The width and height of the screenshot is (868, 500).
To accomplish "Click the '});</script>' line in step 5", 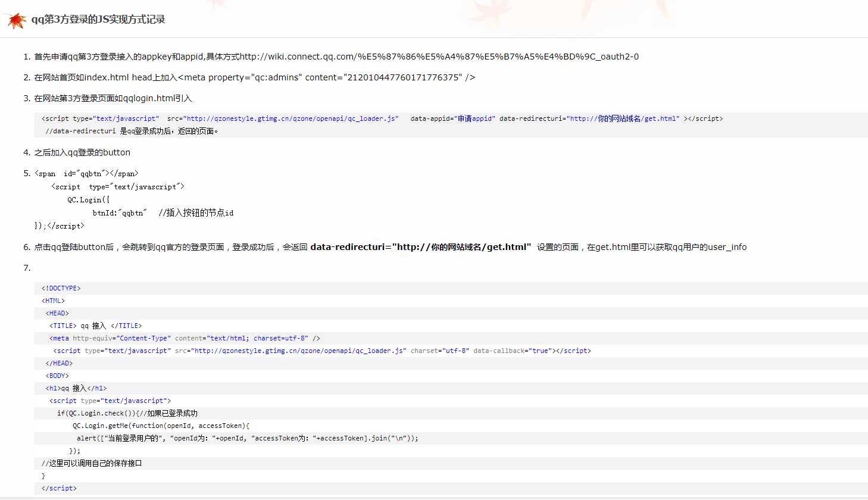I will [x=60, y=226].
